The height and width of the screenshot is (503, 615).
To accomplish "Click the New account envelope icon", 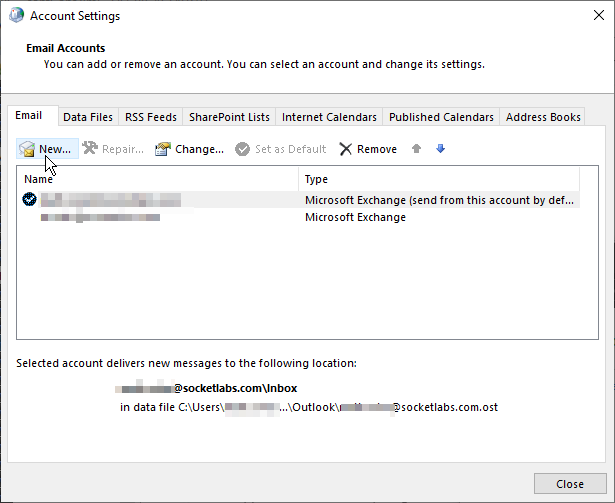I will click(x=27, y=149).
